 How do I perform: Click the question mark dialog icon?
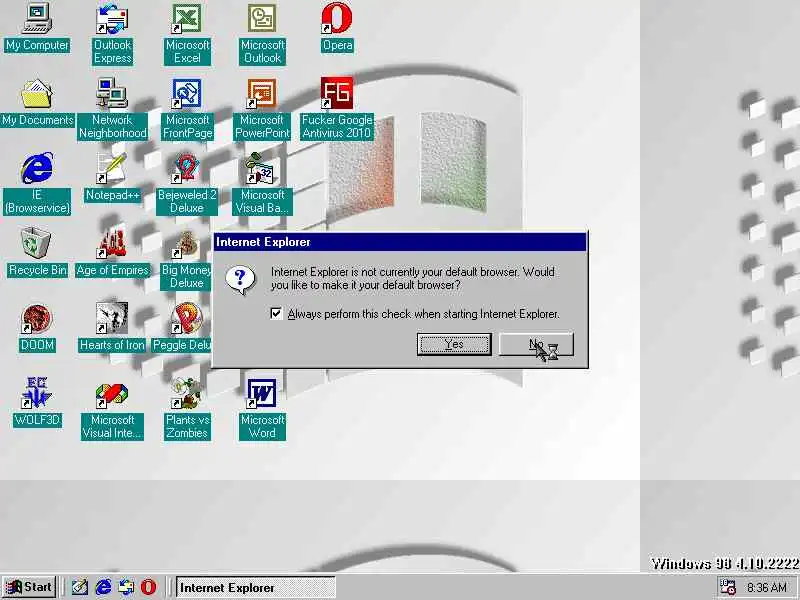[x=240, y=280]
